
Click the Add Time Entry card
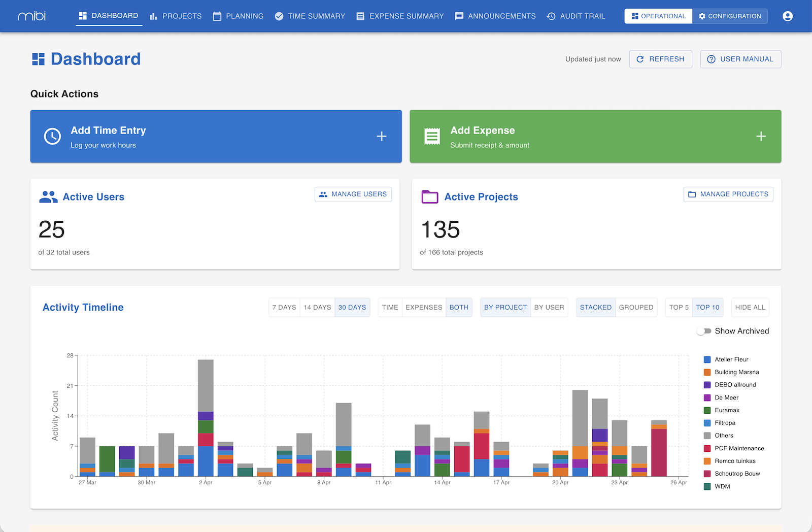click(x=216, y=136)
